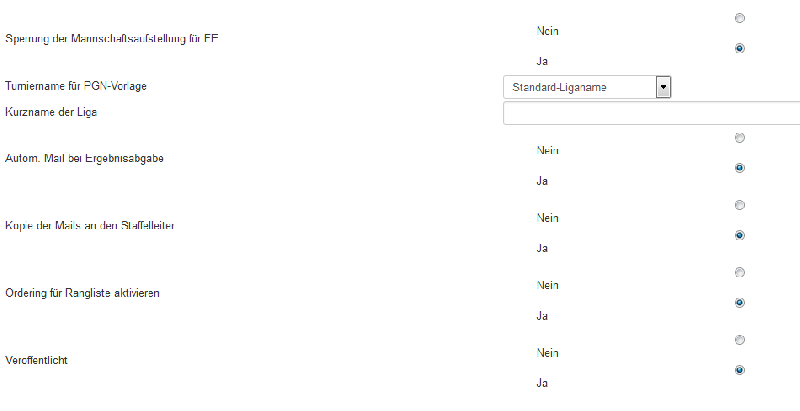Image resolution: width=800 pixels, height=411 pixels.
Task: Enable Ordering für Rangliste via Ja radio button
Action: pyautogui.click(x=739, y=302)
